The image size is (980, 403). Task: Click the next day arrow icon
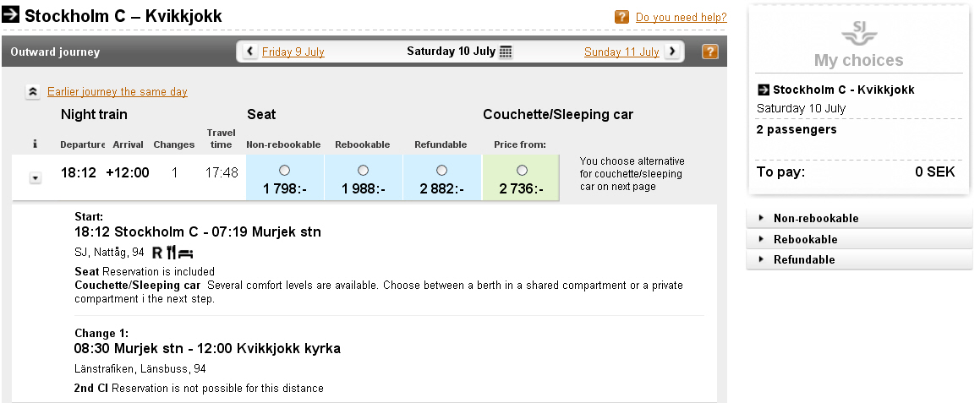pyautogui.click(x=672, y=52)
